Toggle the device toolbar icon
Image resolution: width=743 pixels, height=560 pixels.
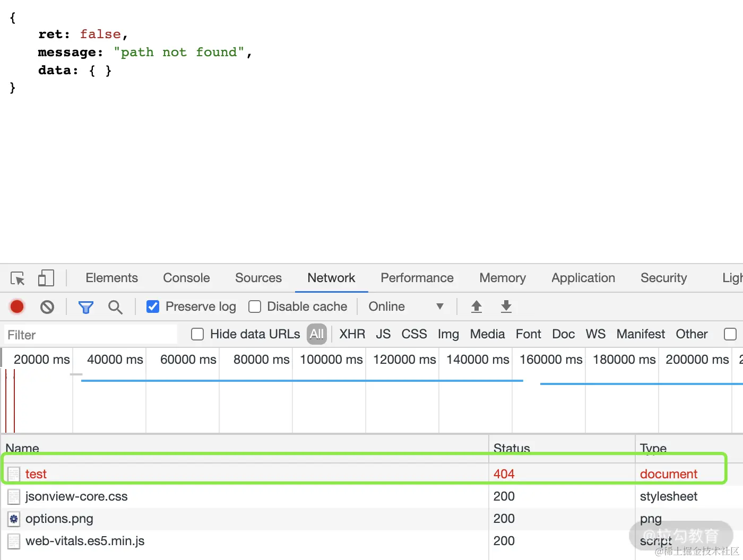(x=46, y=278)
